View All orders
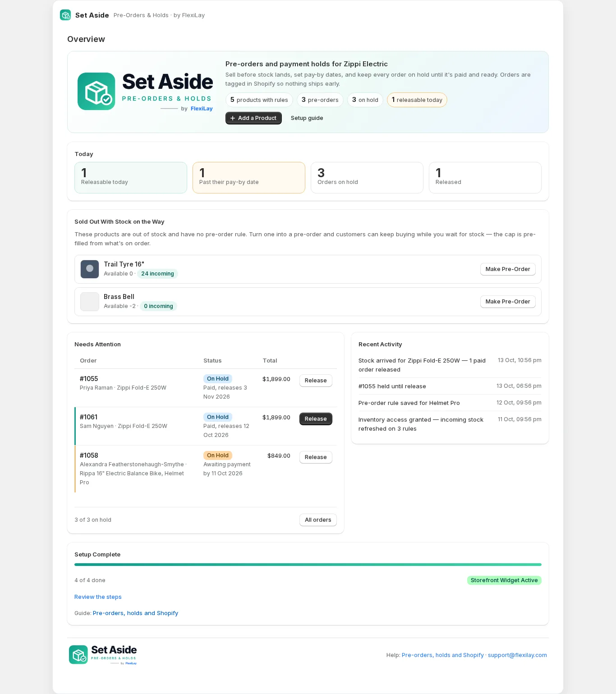Viewport: 616px width, 694px height. pyautogui.click(x=318, y=520)
